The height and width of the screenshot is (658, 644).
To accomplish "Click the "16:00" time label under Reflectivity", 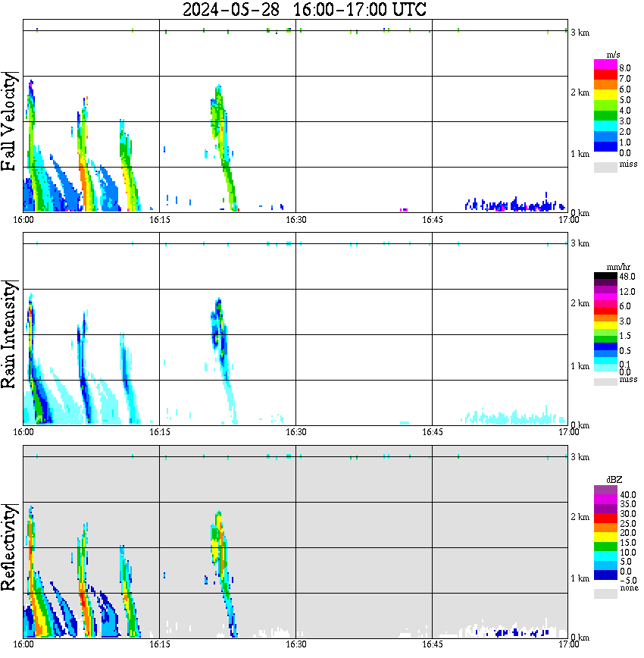I will [x=23, y=644].
